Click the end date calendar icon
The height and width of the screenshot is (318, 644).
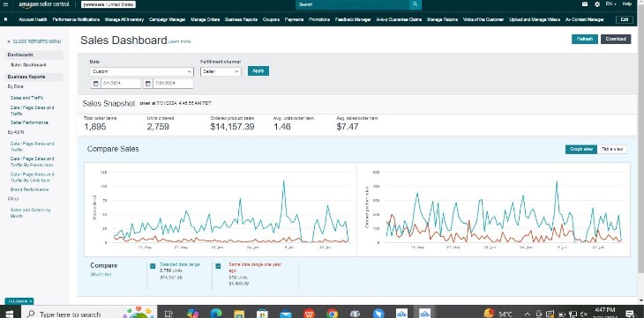[148, 84]
